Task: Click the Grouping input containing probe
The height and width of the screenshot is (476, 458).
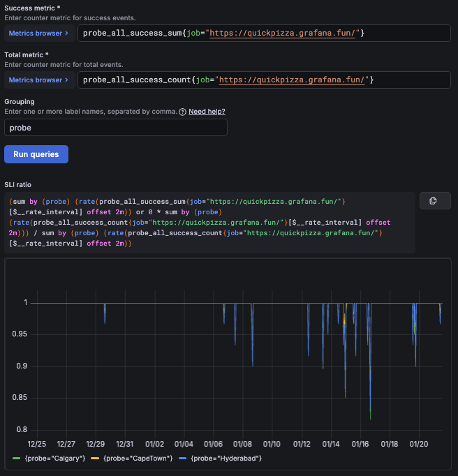Action: click(115, 128)
